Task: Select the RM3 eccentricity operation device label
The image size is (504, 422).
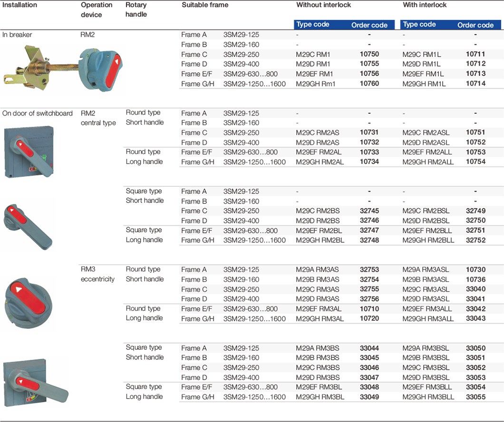Action: [97, 274]
